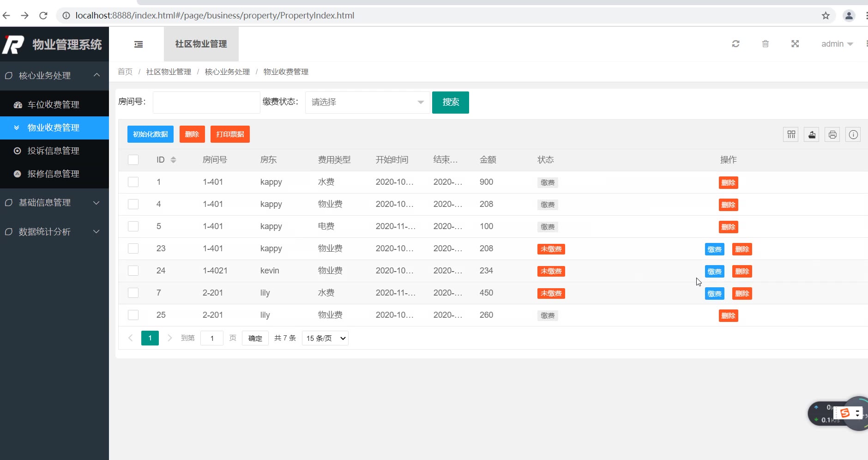Tick the checkbox for row ID 7
The image size is (868, 460).
coord(133,293)
